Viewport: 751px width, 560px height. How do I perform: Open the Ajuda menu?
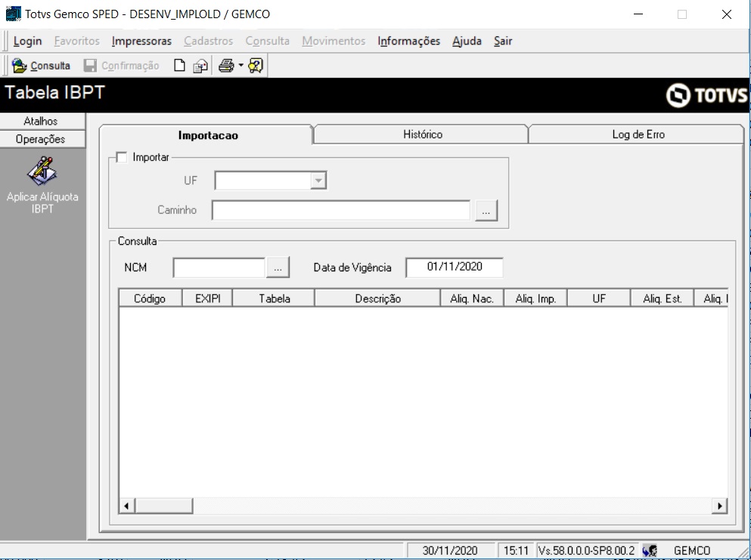467,41
